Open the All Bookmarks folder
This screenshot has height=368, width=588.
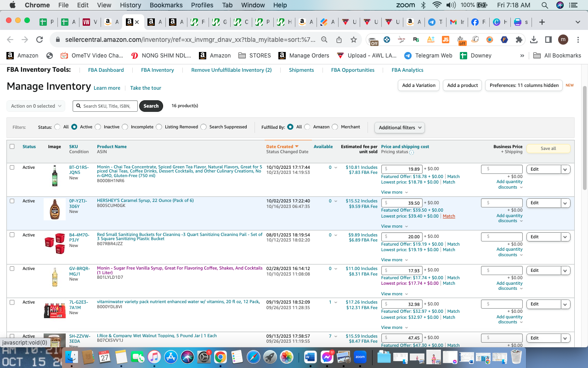[x=557, y=55]
